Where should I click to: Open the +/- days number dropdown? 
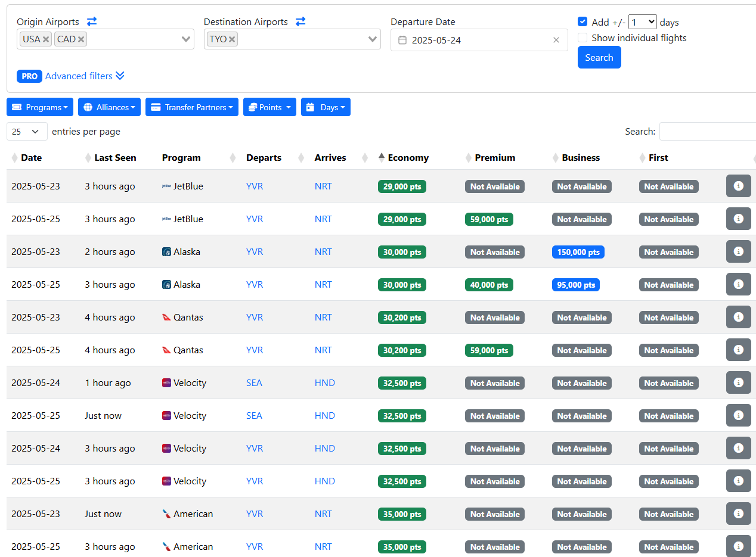pos(643,22)
